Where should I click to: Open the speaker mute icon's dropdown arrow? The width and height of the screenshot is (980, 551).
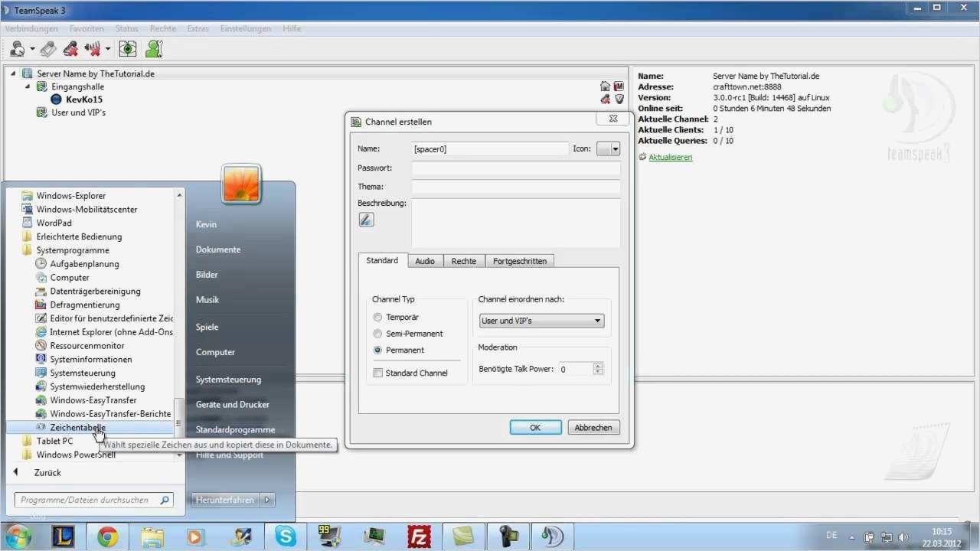[x=108, y=50]
